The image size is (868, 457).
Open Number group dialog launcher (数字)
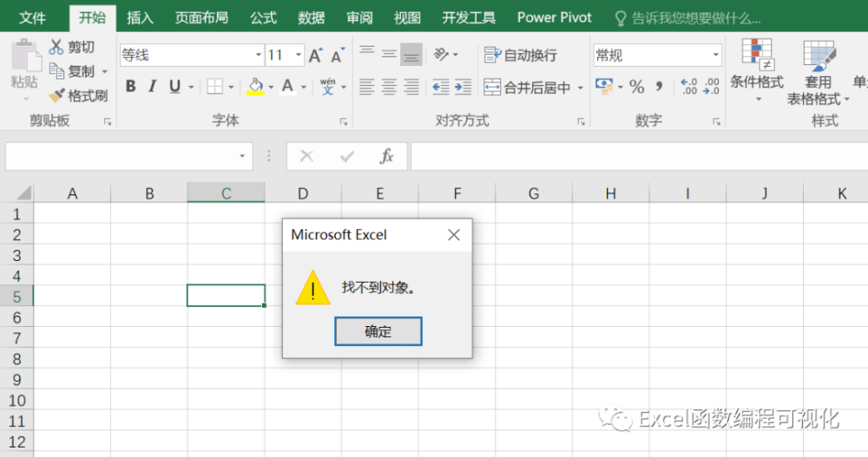(716, 121)
